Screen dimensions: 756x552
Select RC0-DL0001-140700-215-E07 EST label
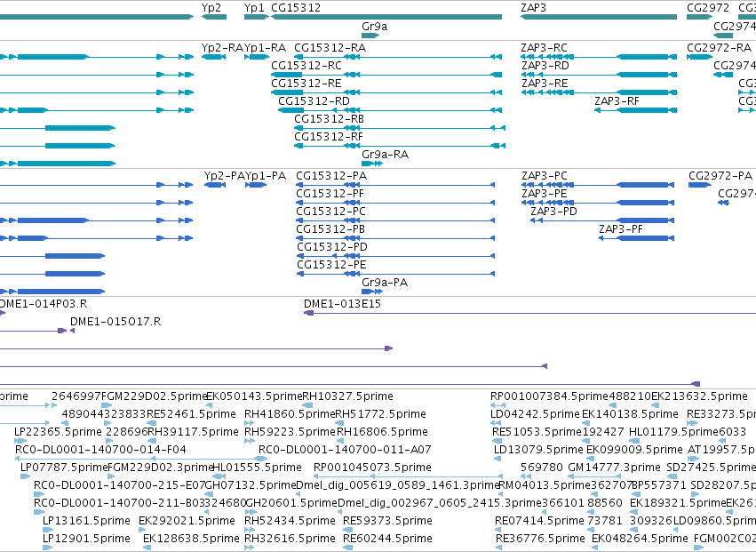[120, 485]
